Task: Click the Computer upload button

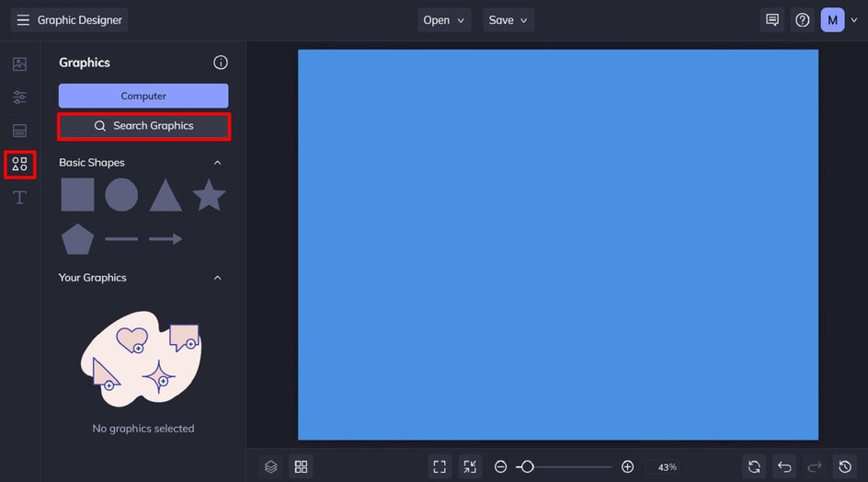Action: click(x=143, y=96)
